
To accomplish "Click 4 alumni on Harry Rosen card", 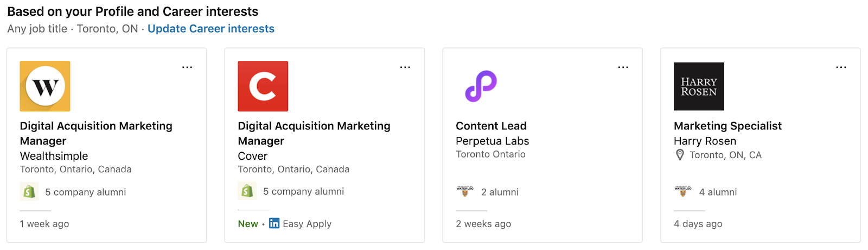I will click(x=718, y=192).
